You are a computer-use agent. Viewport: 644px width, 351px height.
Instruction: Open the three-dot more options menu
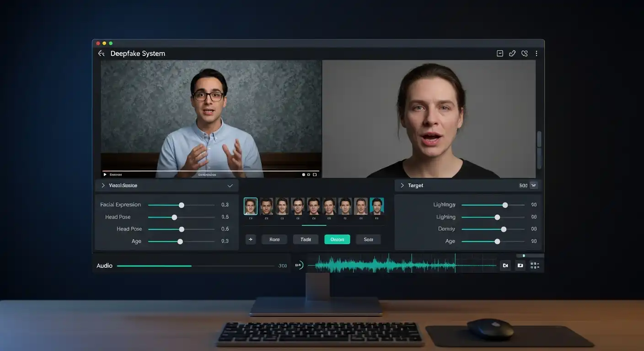pos(537,53)
